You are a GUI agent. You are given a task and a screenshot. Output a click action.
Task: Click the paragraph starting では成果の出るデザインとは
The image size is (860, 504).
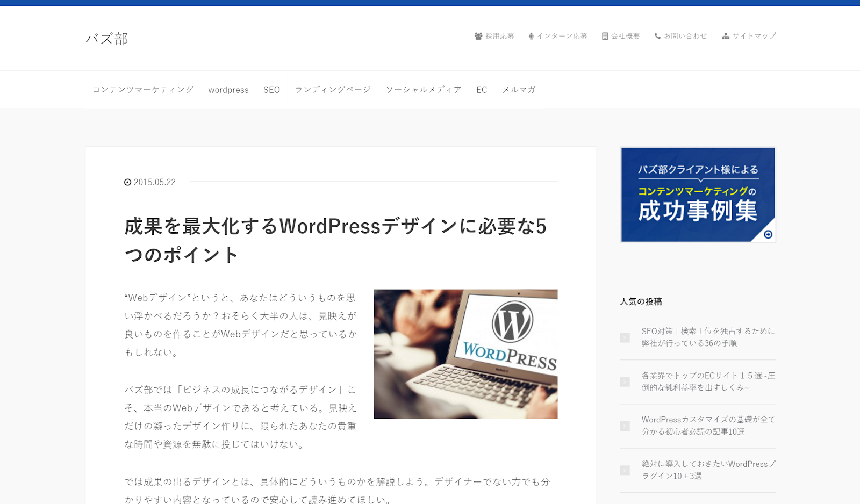tap(338, 489)
